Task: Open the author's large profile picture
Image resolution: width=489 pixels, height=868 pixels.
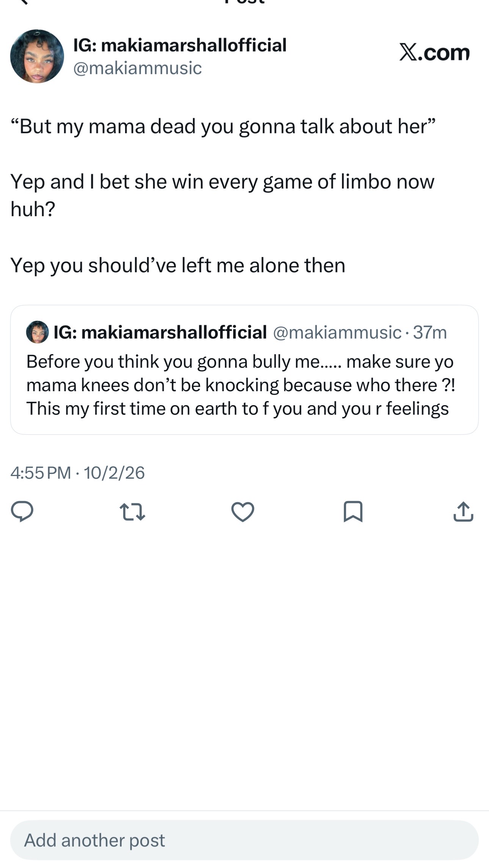Action: 37,56
